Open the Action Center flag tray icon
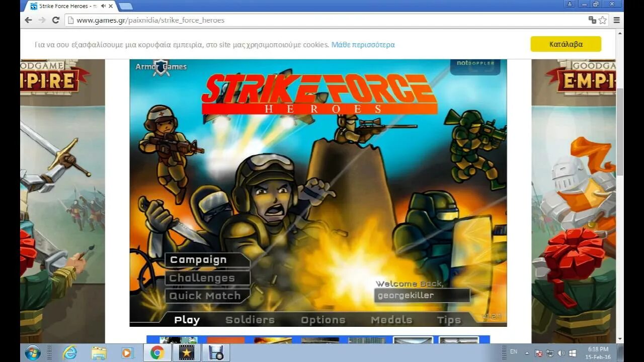The height and width of the screenshot is (362, 644). click(539, 353)
